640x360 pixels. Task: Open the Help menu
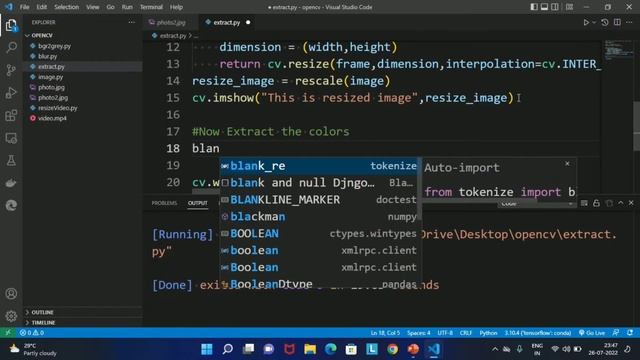(x=176, y=7)
